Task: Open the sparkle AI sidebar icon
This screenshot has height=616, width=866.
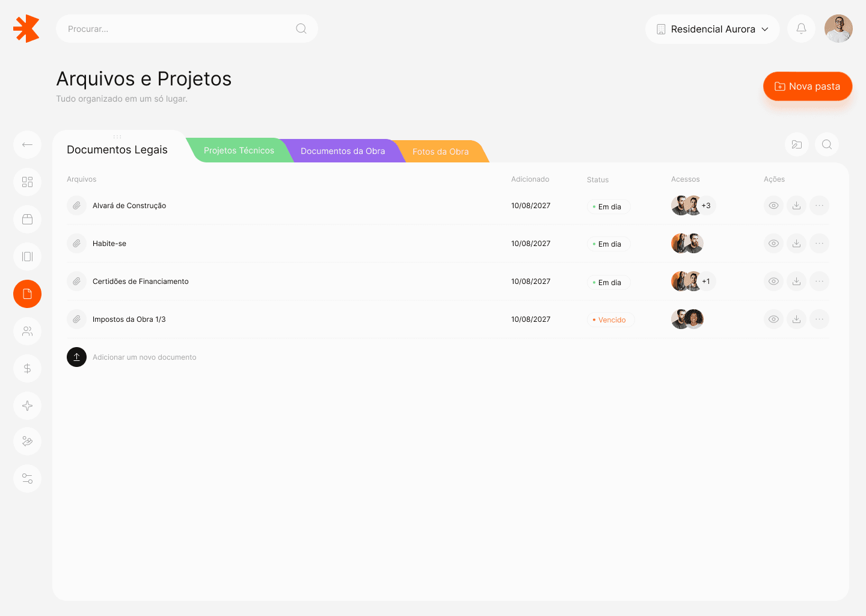Action: (x=27, y=405)
